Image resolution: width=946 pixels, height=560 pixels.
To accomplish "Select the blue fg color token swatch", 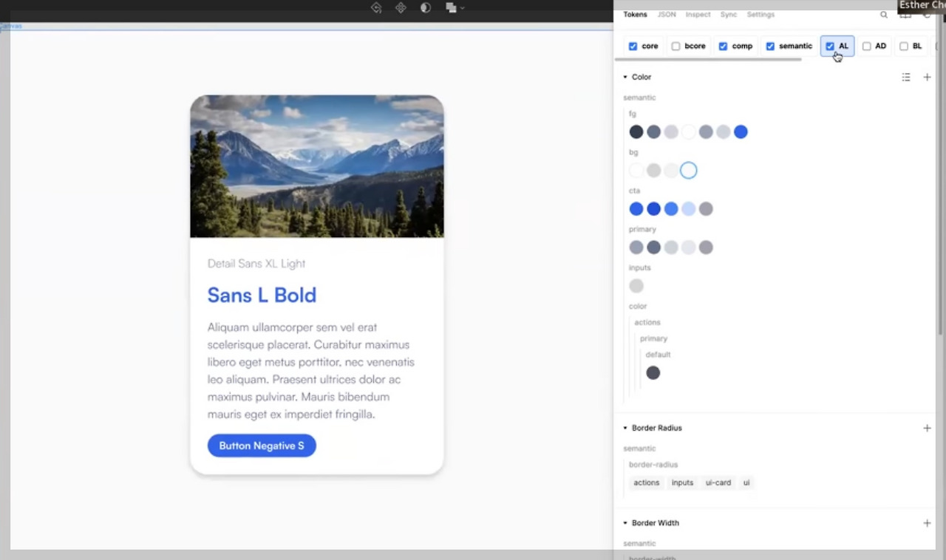I will [x=741, y=132].
